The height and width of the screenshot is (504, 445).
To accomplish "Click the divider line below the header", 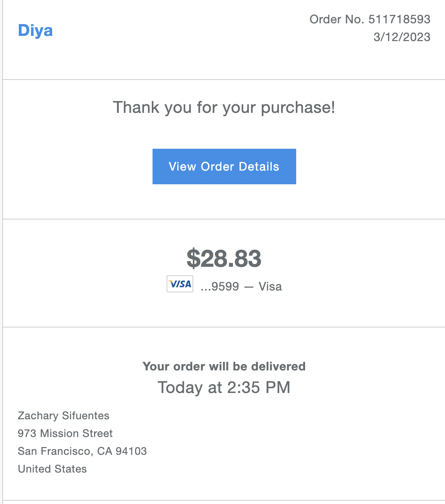I will pos(224,79).
